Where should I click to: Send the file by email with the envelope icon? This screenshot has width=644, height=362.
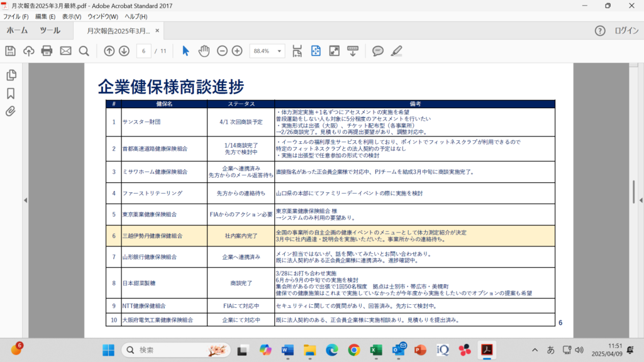[x=65, y=51]
